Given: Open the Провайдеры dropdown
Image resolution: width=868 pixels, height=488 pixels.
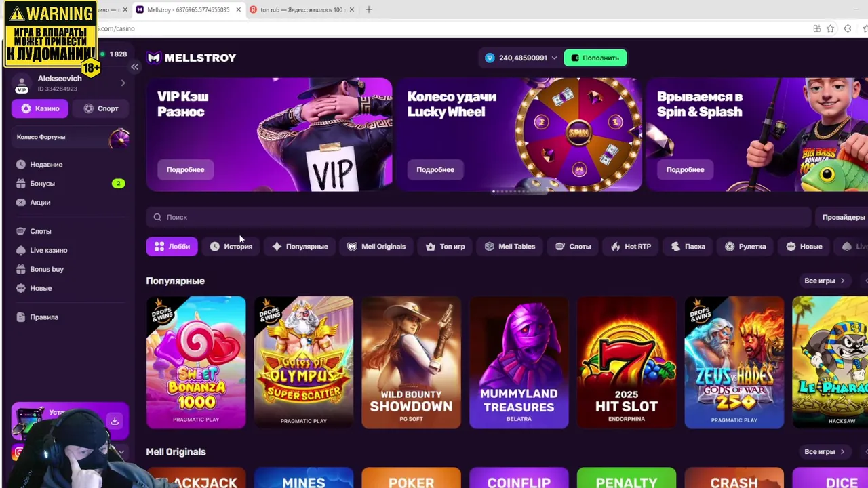Looking at the screenshot, I should [842, 217].
